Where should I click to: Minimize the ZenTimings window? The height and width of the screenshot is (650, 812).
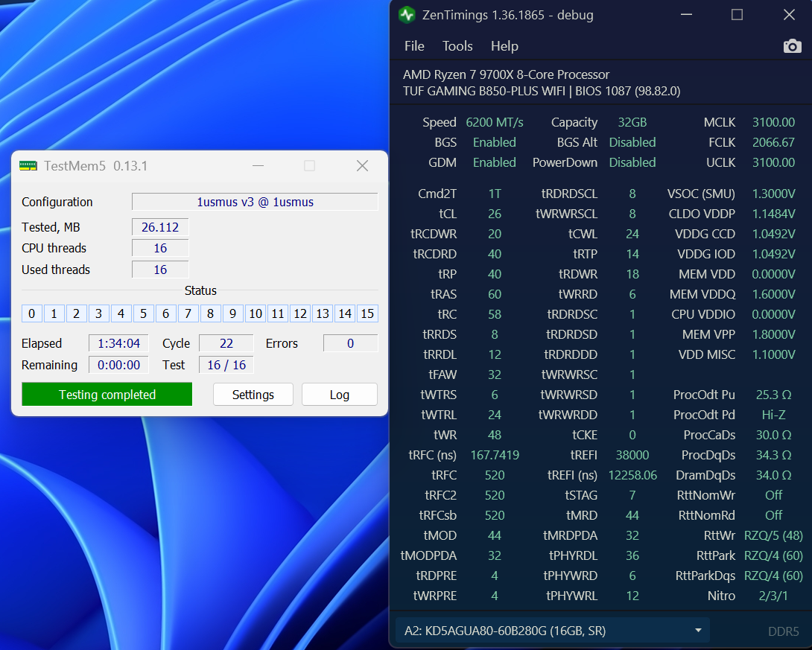tap(687, 14)
